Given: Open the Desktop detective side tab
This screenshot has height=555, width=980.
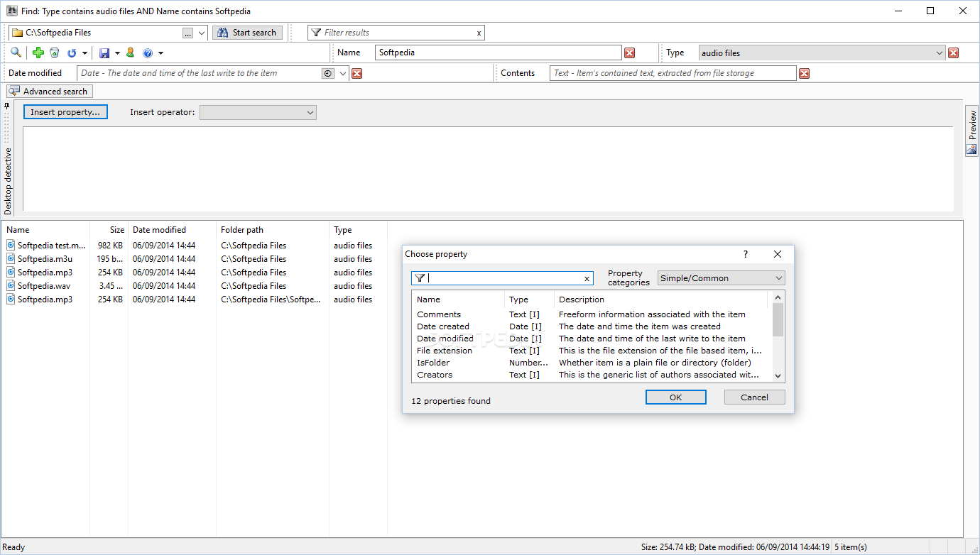Looking at the screenshot, I should pyautogui.click(x=9, y=181).
